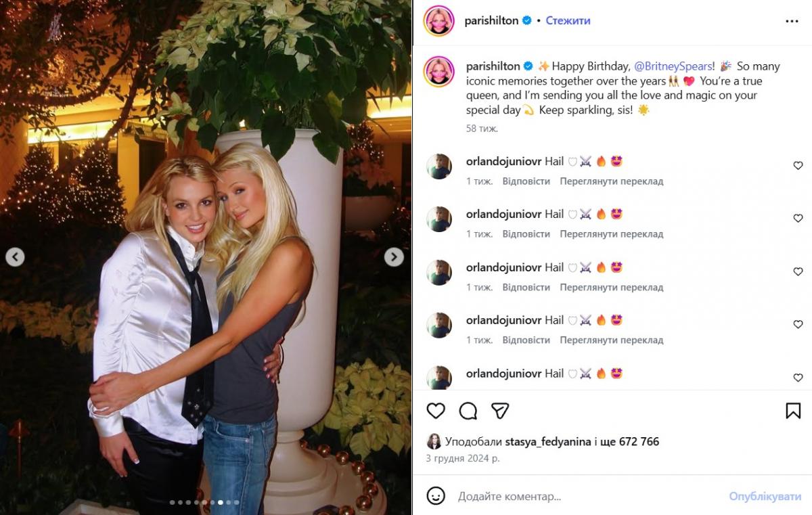Open the three-dot post options menu
The width and height of the screenshot is (812, 515).
[x=792, y=21]
